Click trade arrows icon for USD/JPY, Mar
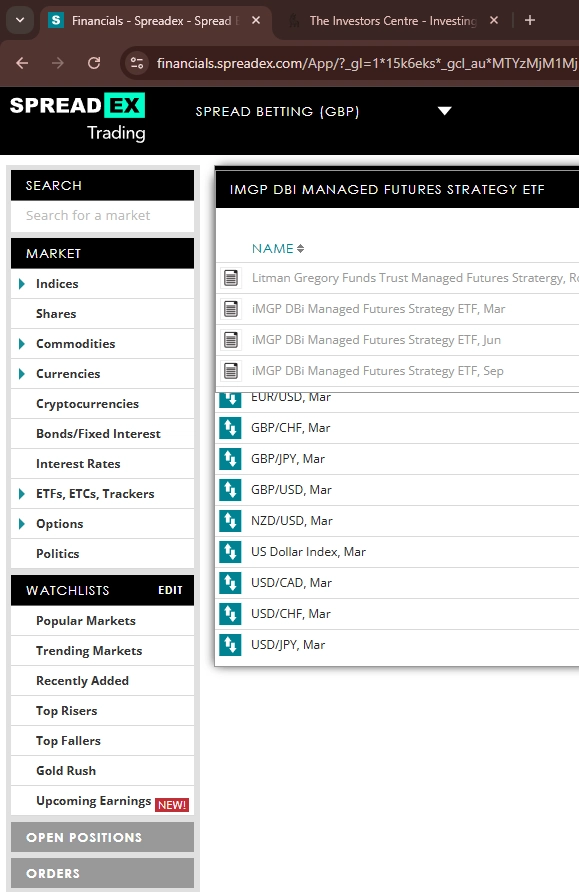Screen dimensions: 579x892 230,645
